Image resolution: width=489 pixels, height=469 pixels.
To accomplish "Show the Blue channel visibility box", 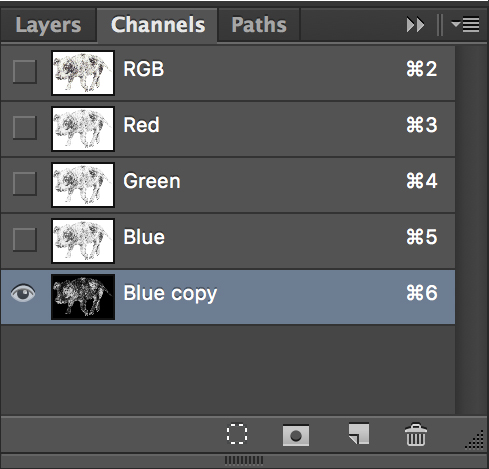I will (x=24, y=239).
